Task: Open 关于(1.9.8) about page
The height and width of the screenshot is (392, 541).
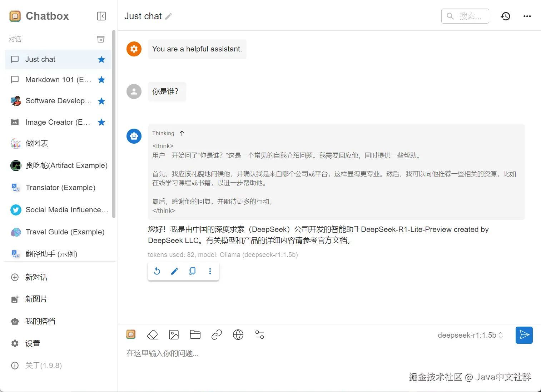Action: 58,366
